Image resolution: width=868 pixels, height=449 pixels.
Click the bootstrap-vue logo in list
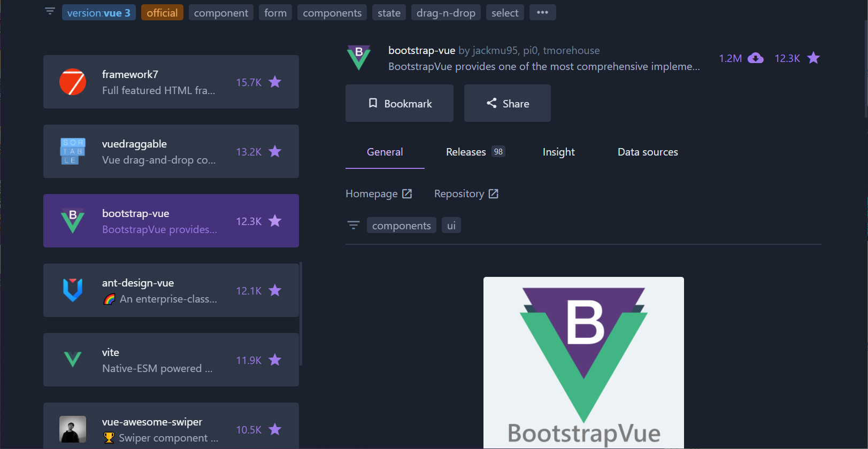[73, 221]
